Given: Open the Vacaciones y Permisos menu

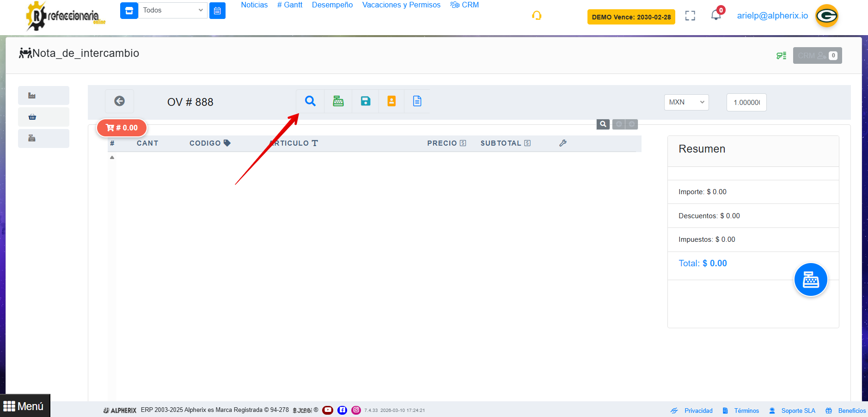Looking at the screenshot, I should tap(401, 5).
